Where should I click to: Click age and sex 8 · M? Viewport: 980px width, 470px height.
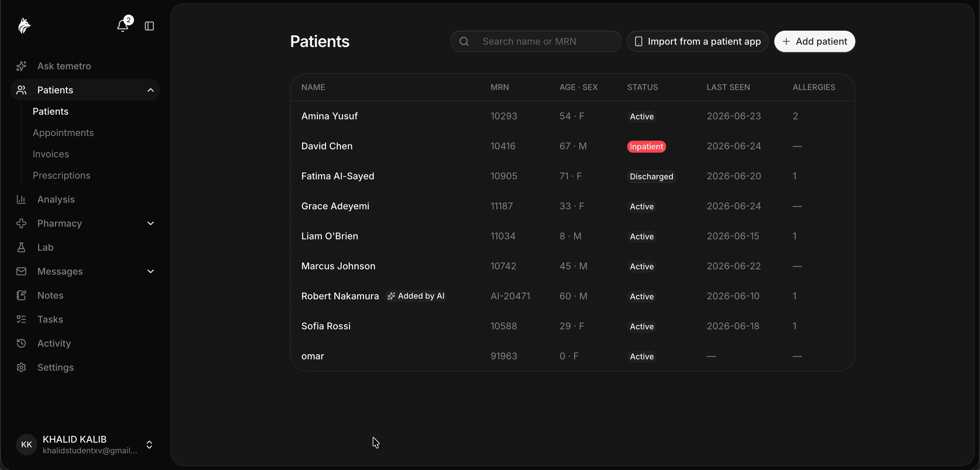(x=570, y=236)
